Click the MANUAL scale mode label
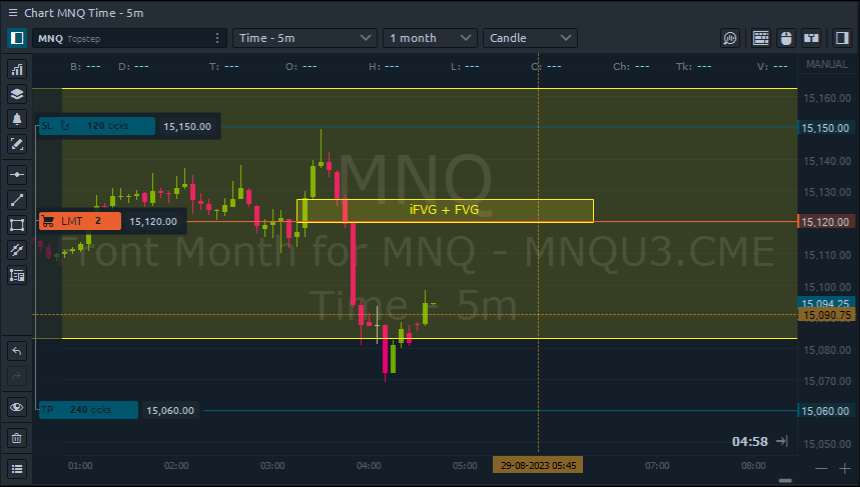The image size is (860, 487). (827, 65)
